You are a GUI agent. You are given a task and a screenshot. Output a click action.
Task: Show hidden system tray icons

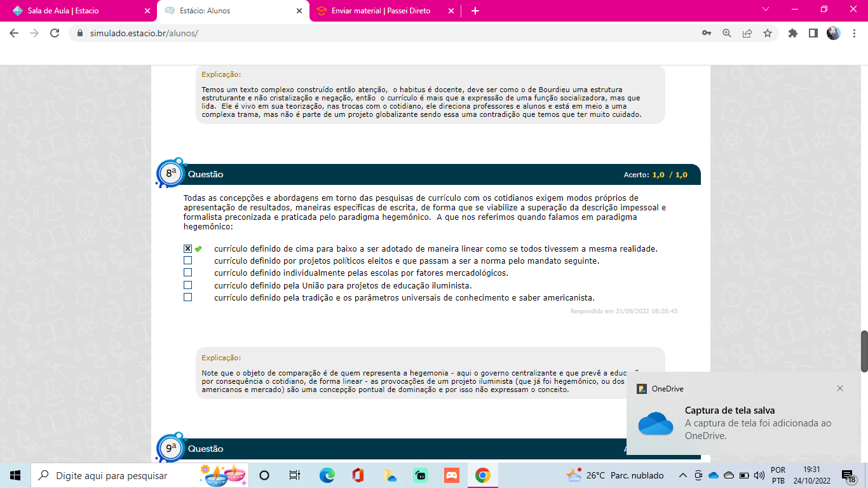click(x=683, y=475)
